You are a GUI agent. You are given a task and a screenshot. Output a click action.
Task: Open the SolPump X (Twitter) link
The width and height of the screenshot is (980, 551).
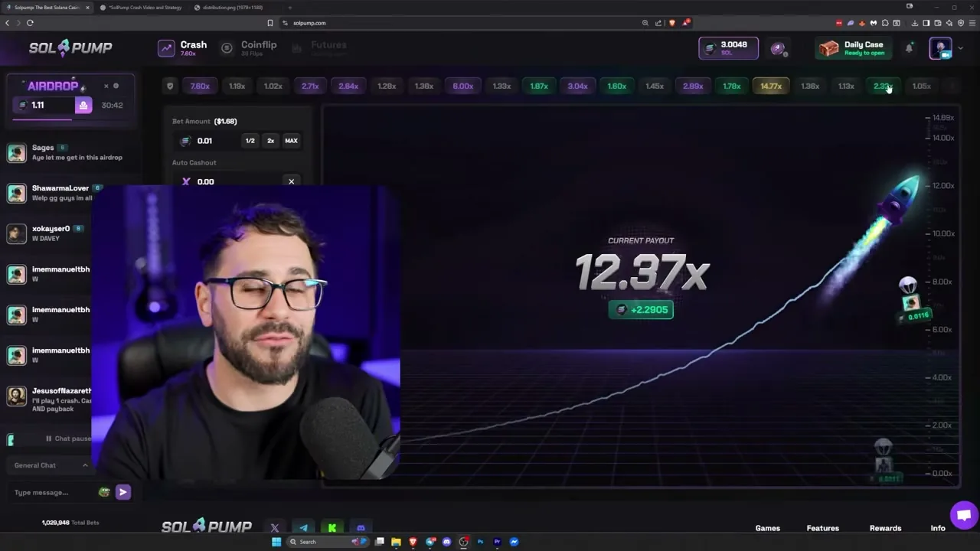point(275,528)
